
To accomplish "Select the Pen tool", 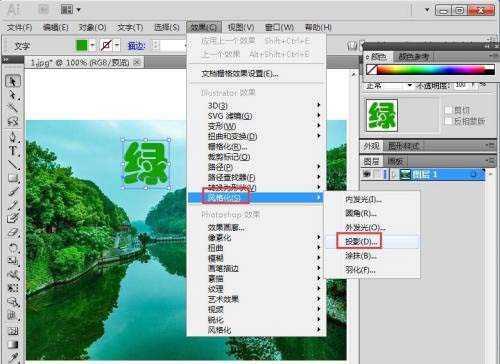I will coord(13,137).
